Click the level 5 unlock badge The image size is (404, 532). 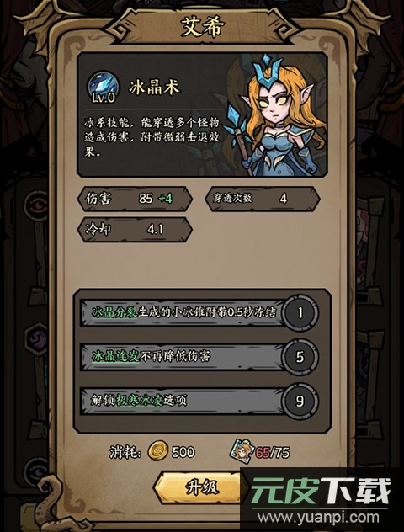pos(300,357)
